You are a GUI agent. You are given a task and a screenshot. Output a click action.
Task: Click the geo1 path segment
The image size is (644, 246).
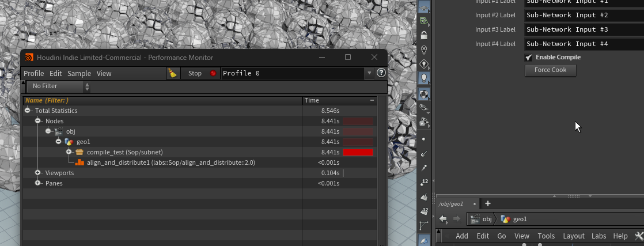(514, 219)
